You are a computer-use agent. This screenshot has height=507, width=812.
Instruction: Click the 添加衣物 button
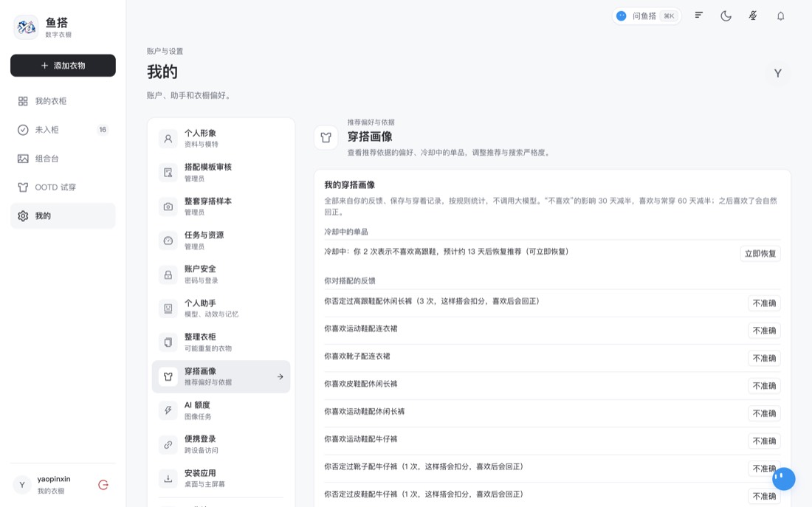click(63, 65)
